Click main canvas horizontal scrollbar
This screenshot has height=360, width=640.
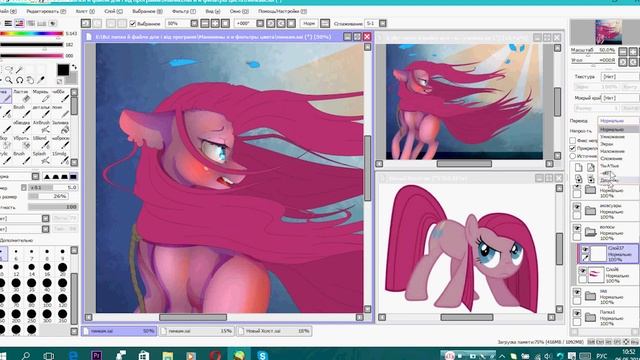[193, 317]
